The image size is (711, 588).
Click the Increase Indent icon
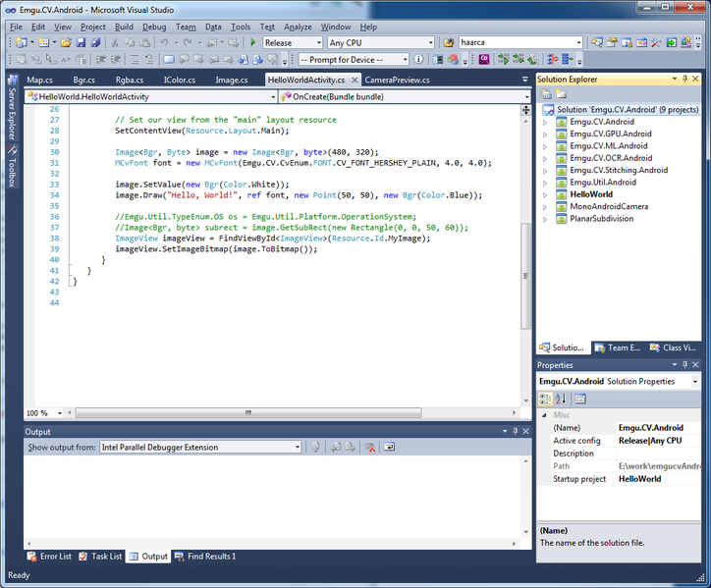click(x=116, y=60)
